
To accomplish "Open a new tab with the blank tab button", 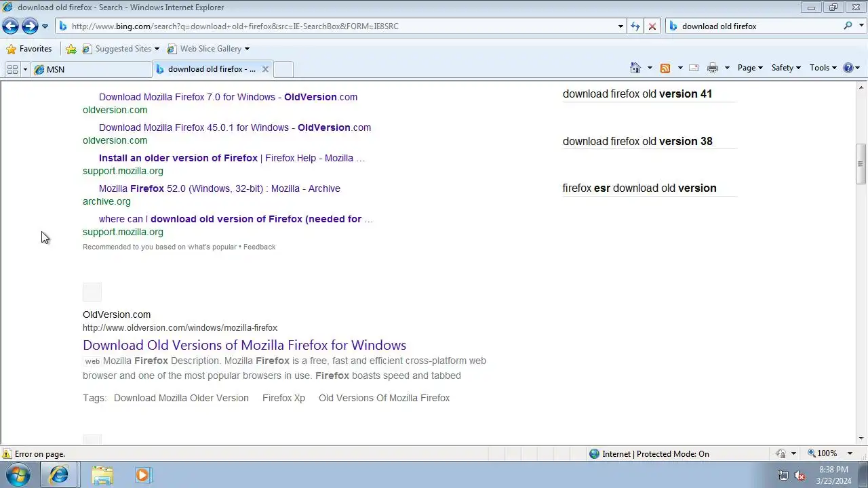I will point(283,69).
